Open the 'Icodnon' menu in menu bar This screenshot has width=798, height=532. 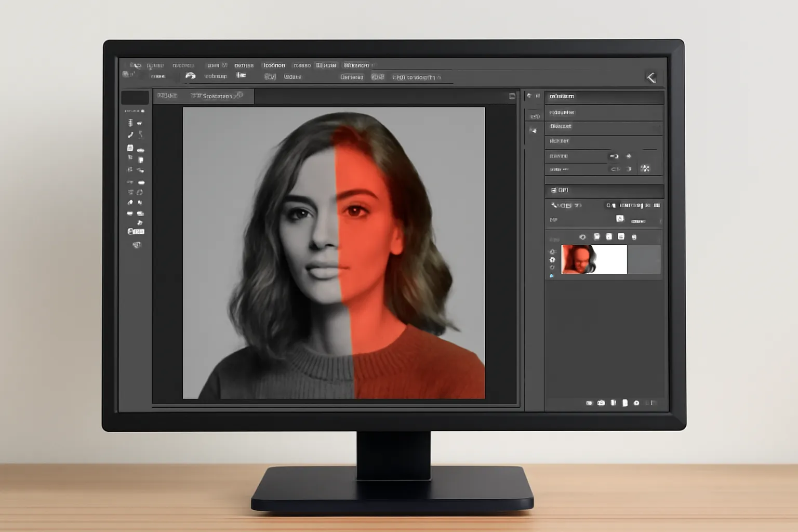(x=274, y=65)
